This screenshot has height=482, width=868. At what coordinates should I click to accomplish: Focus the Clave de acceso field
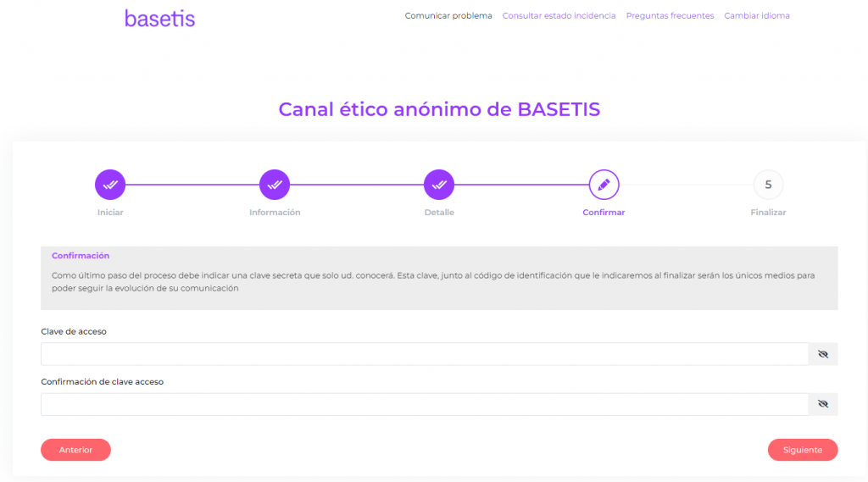424,353
